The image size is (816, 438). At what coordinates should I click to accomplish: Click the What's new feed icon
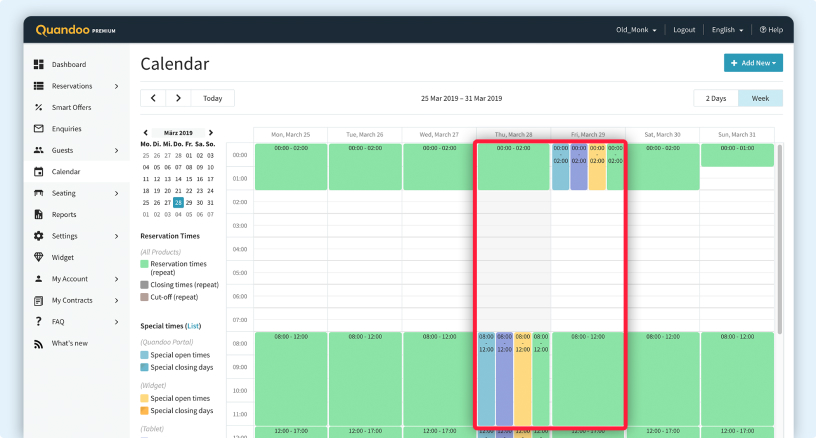tap(39, 343)
